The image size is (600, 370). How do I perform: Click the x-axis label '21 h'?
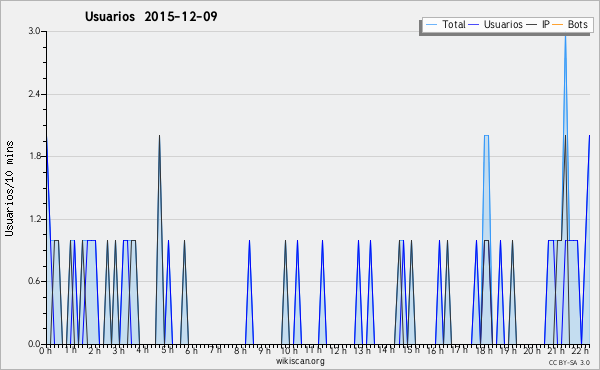[x=556, y=350]
